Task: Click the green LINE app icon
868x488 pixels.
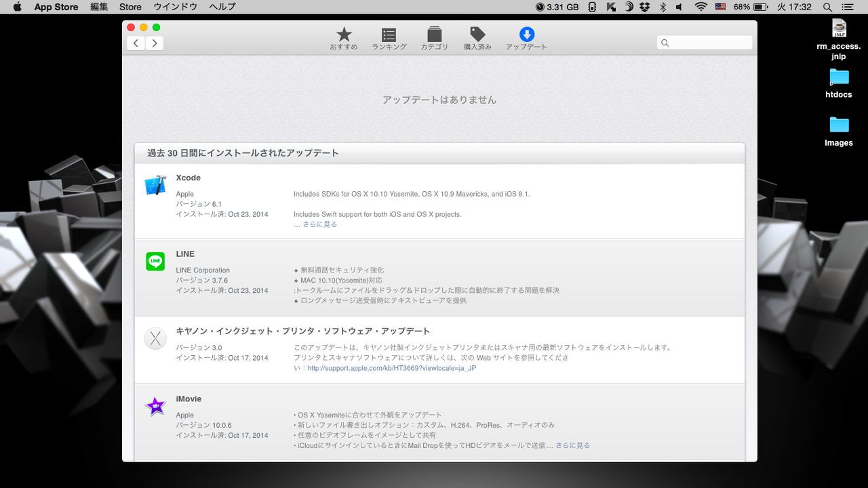Action: [155, 261]
